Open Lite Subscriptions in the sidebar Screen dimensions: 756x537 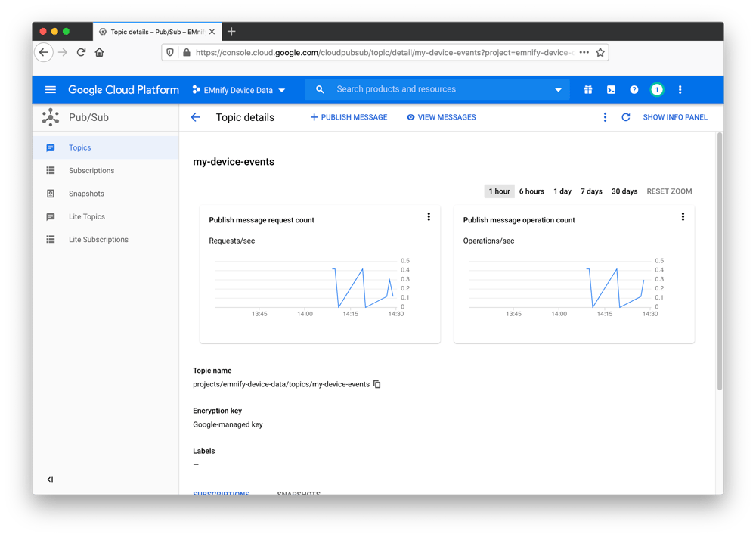point(106,239)
